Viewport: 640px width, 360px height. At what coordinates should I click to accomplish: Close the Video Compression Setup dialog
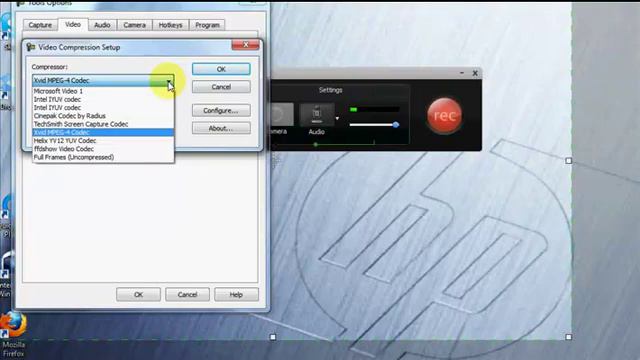click(x=245, y=45)
